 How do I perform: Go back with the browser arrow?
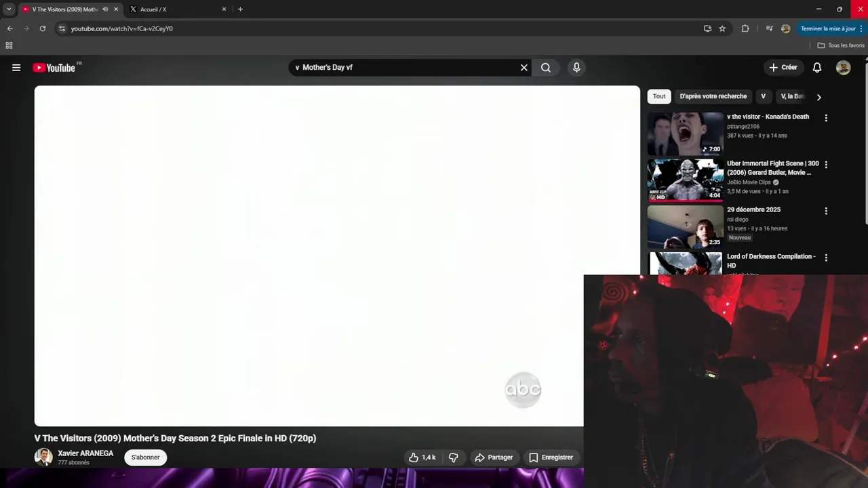pos(9,28)
